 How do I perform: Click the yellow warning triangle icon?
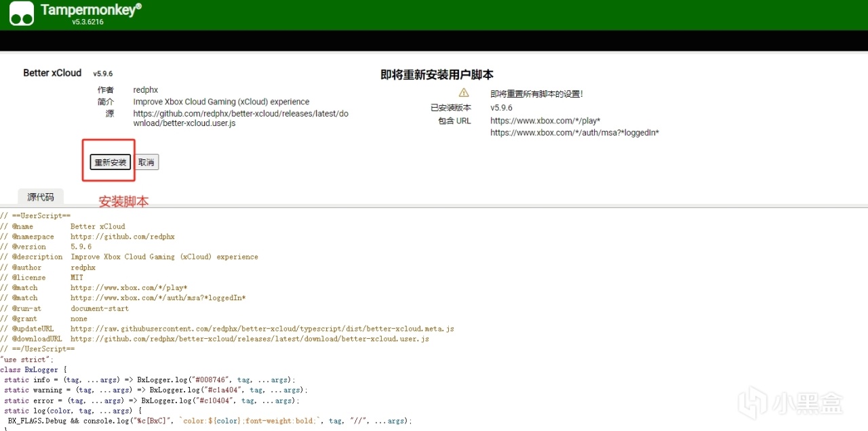(464, 93)
